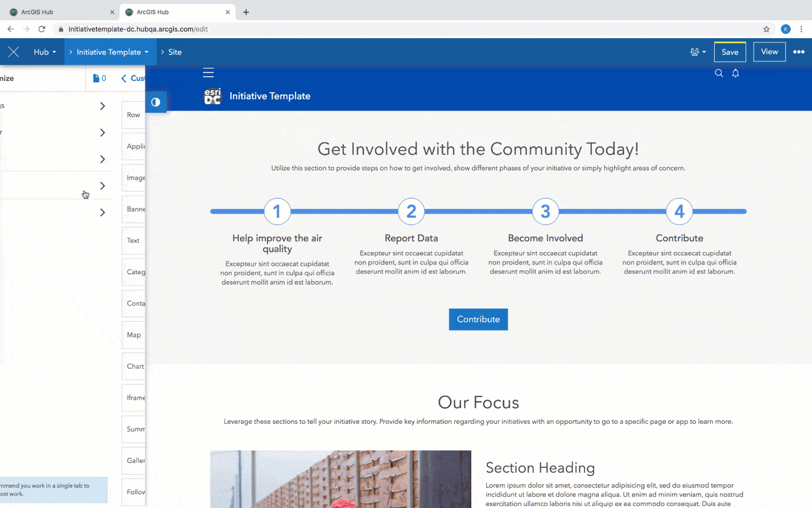Toggle the contrast theme half-circle button
Viewport: 812px width, 508px height.
[x=155, y=102]
